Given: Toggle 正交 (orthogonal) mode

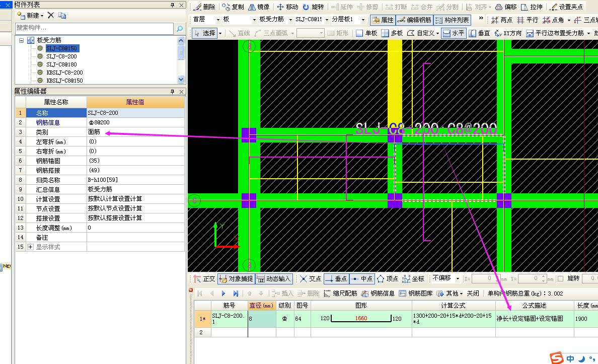Looking at the screenshot, I should (x=204, y=279).
